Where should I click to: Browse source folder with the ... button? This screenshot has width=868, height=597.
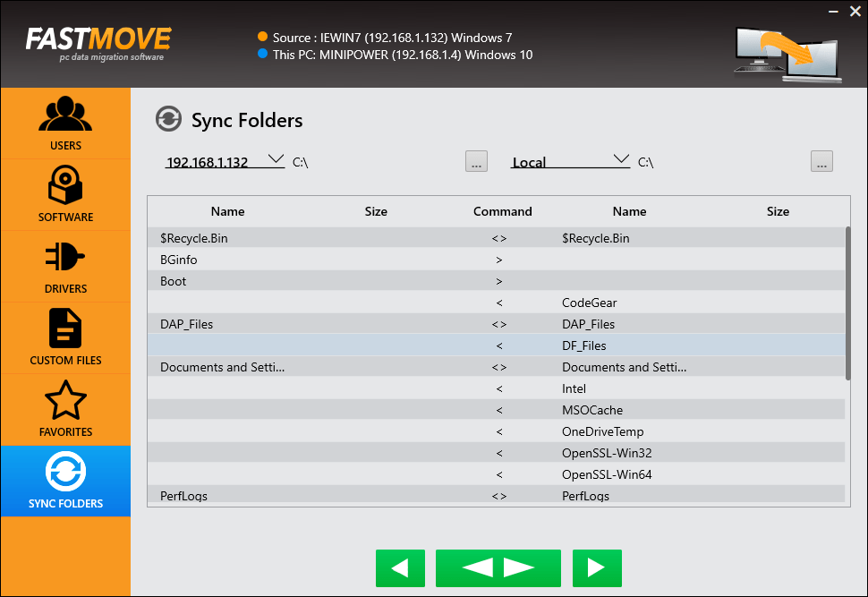coord(476,161)
